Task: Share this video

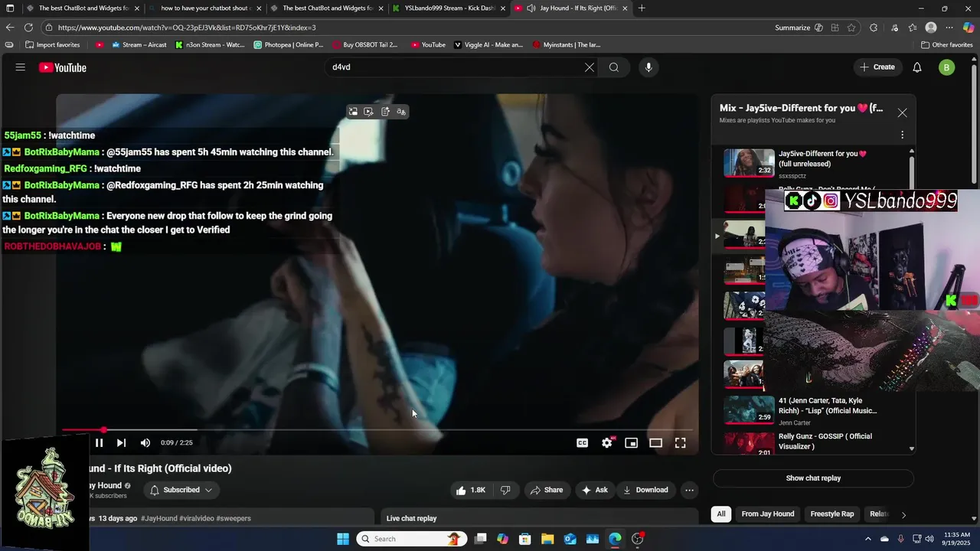Action: tap(547, 490)
